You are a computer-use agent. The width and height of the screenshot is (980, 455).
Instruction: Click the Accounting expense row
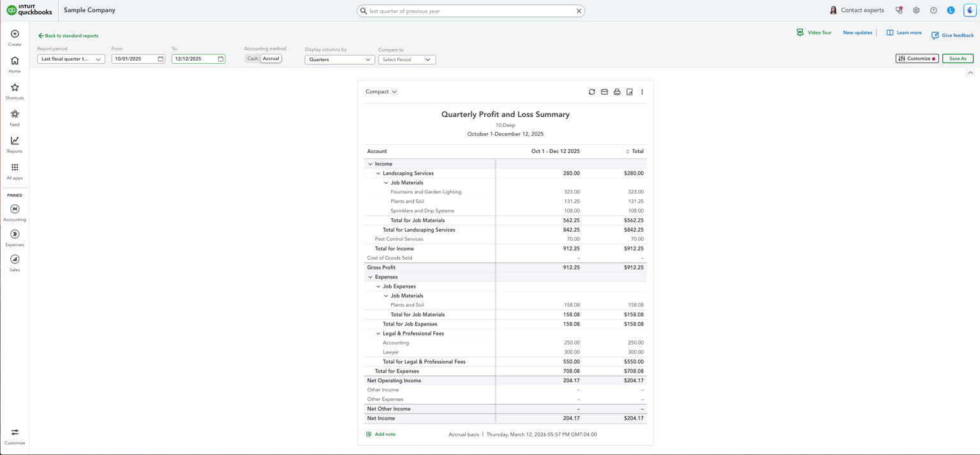tap(505, 343)
